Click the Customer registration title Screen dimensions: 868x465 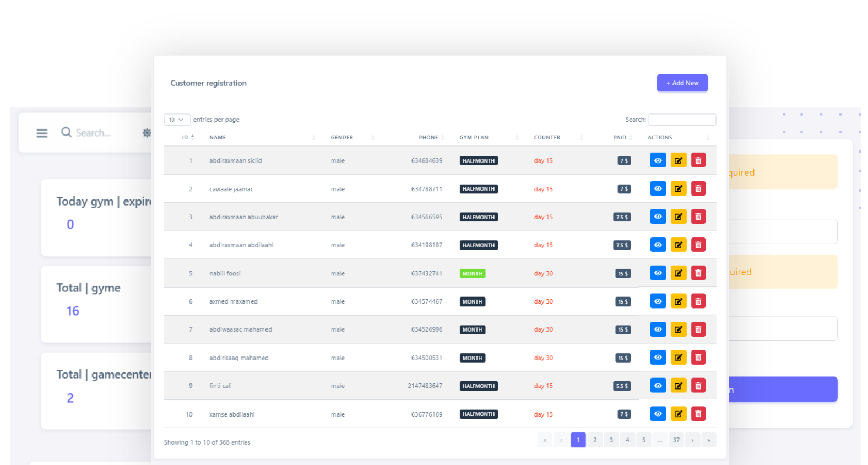click(x=208, y=83)
